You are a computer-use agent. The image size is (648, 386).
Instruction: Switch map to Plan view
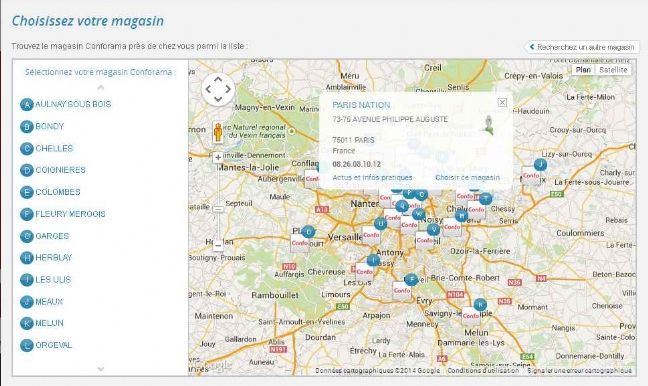pos(583,70)
